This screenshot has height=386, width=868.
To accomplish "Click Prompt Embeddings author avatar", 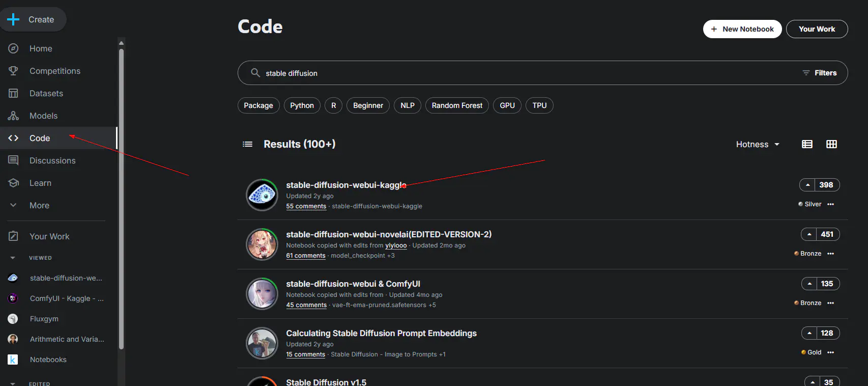I will click(262, 343).
